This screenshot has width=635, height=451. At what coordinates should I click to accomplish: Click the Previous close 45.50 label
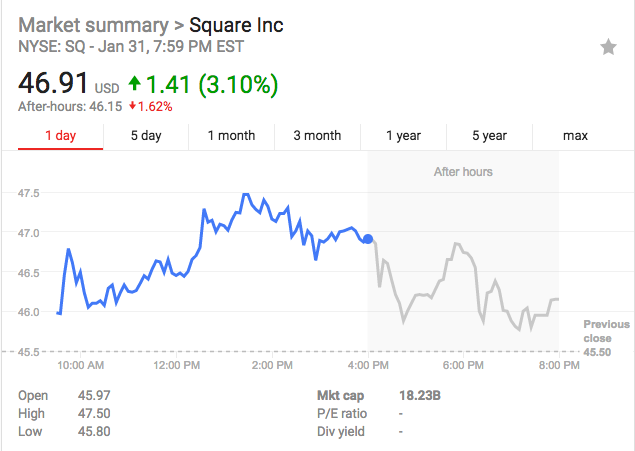pos(606,338)
